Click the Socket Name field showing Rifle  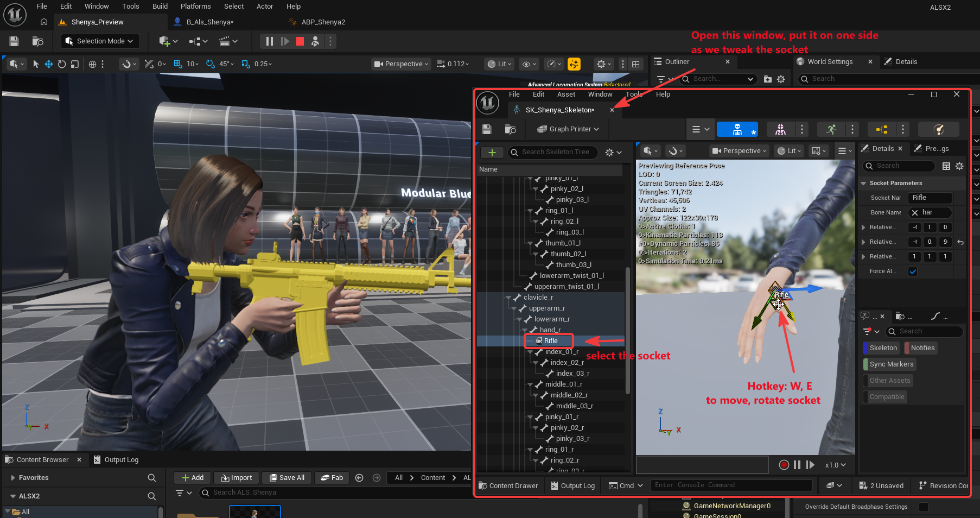click(x=930, y=198)
